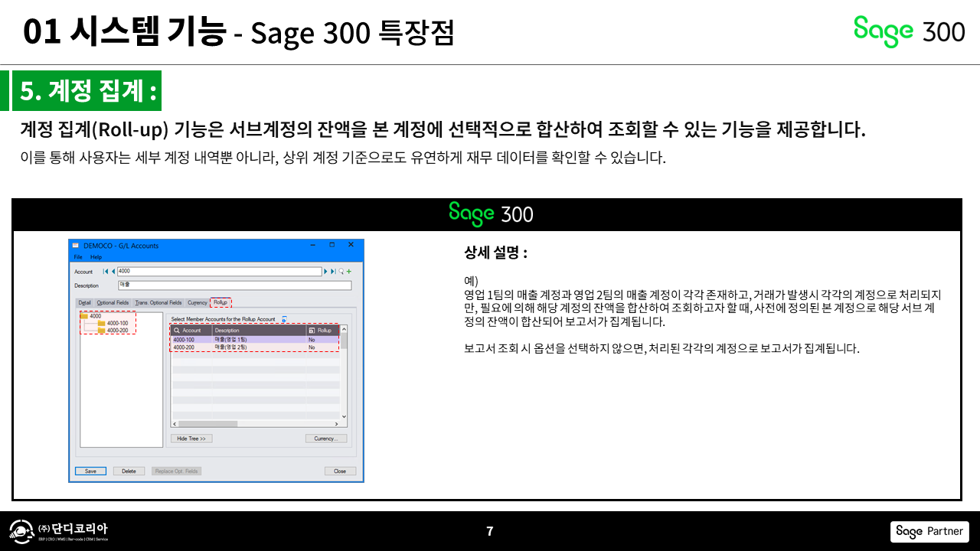
Task: Jump to the last account record
Action: coord(333,271)
